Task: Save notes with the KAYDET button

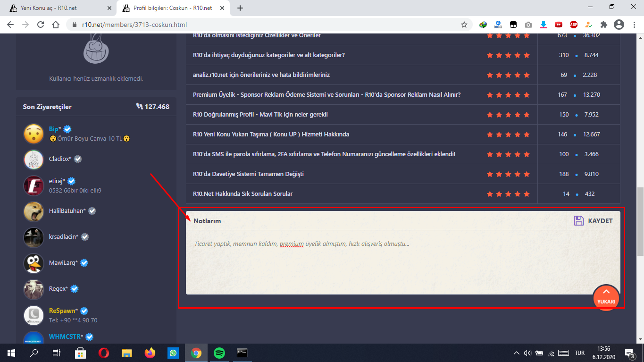Action: click(593, 221)
